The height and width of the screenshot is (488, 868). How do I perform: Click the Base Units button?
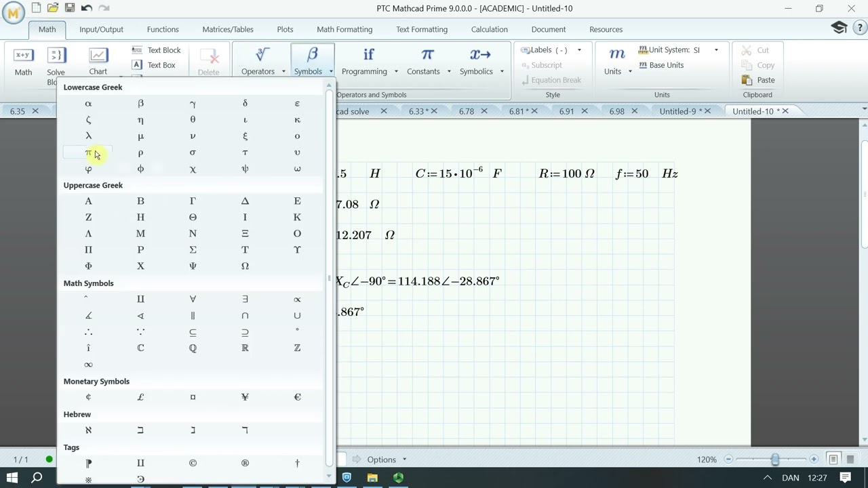[x=660, y=65]
